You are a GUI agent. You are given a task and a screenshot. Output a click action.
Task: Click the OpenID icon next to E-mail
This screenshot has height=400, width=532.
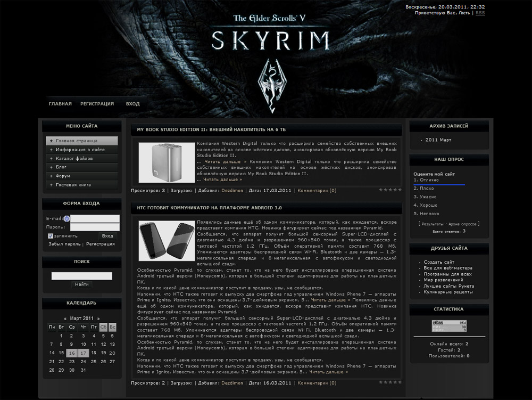pos(66,219)
